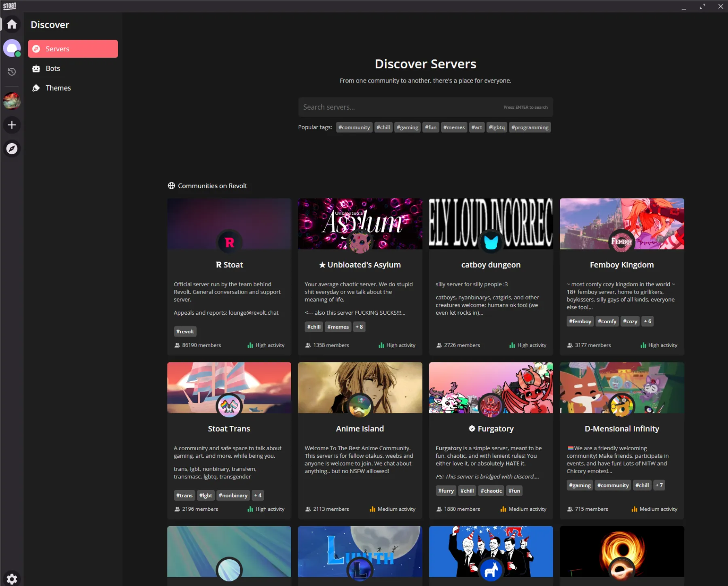Click the Stoat logo in the top left
The image size is (728, 586).
pyautogui.click(x=10, y=6)
